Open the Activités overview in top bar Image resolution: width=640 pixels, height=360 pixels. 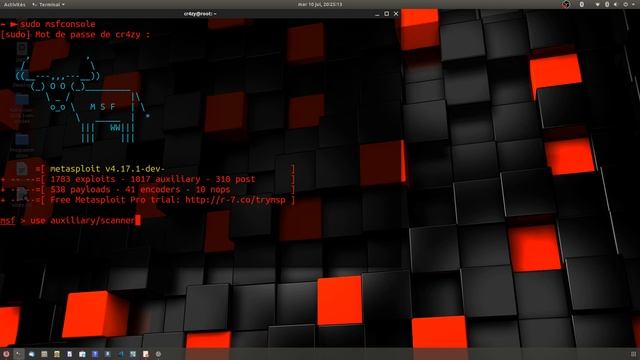coord(14,4)
